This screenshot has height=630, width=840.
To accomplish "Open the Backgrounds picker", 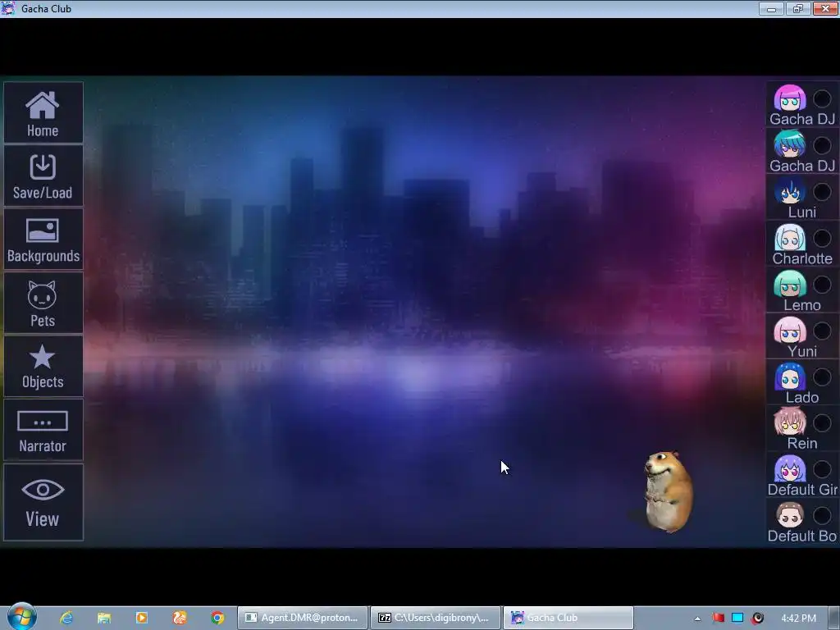I will pos(43,239).
